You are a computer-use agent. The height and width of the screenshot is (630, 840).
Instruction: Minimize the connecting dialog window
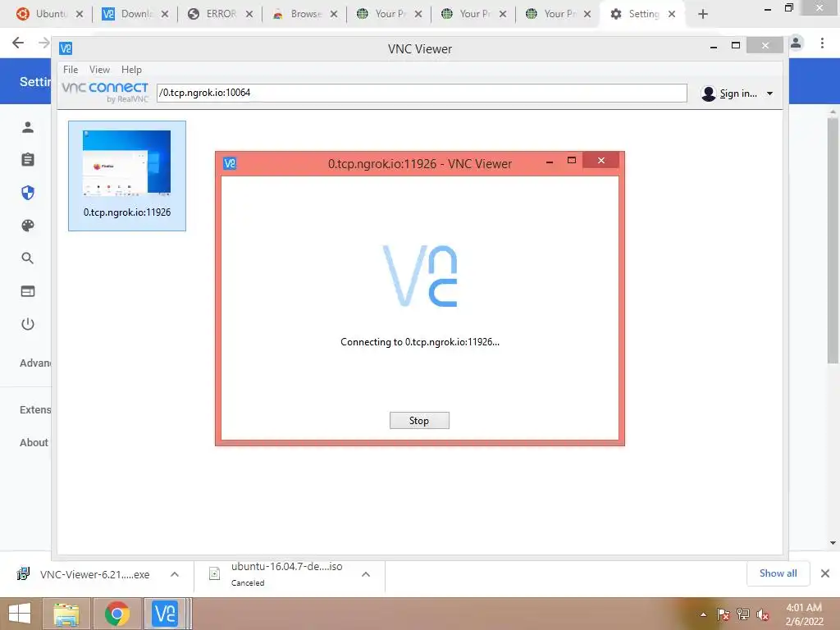(549, 162)
